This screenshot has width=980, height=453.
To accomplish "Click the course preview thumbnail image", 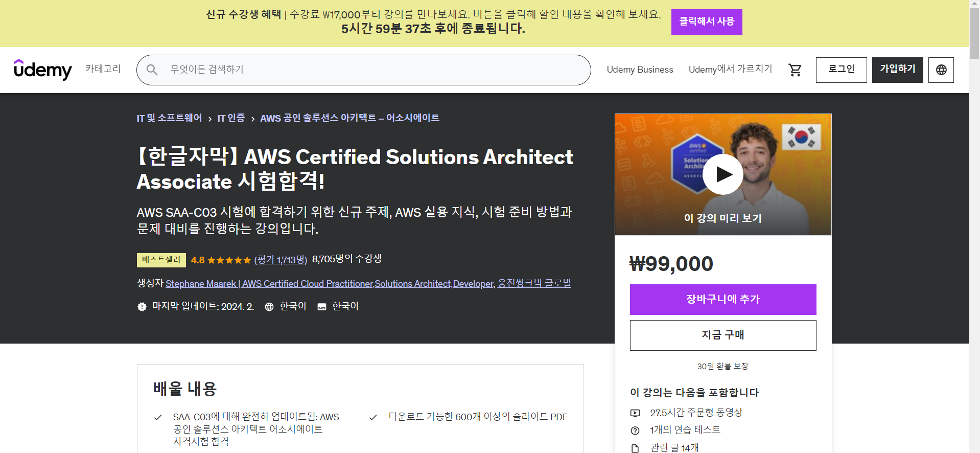I will pyautogui.click(x=723, y=174).
